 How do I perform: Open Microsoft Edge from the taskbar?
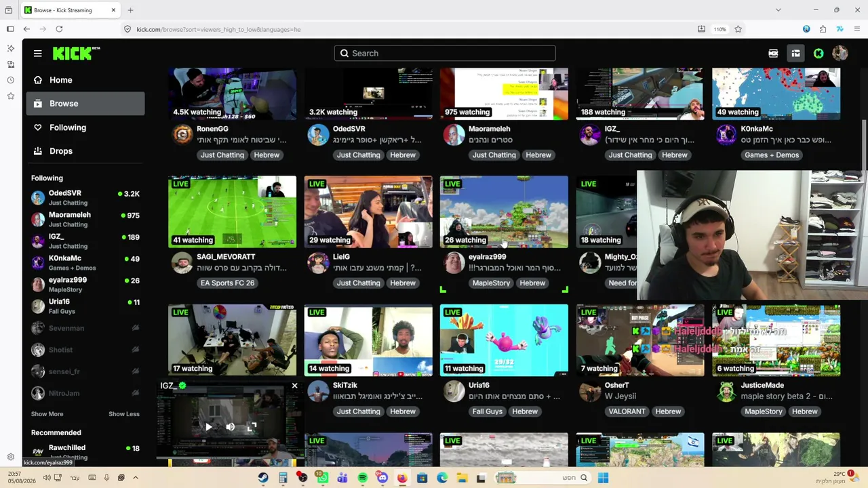[442, 478]
